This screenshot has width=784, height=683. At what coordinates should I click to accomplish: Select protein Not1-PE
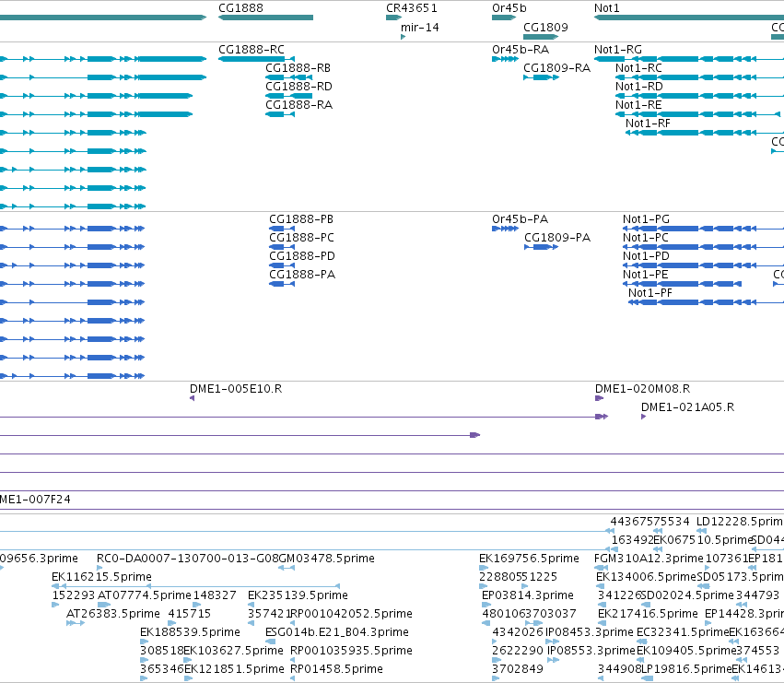point(645,275)
